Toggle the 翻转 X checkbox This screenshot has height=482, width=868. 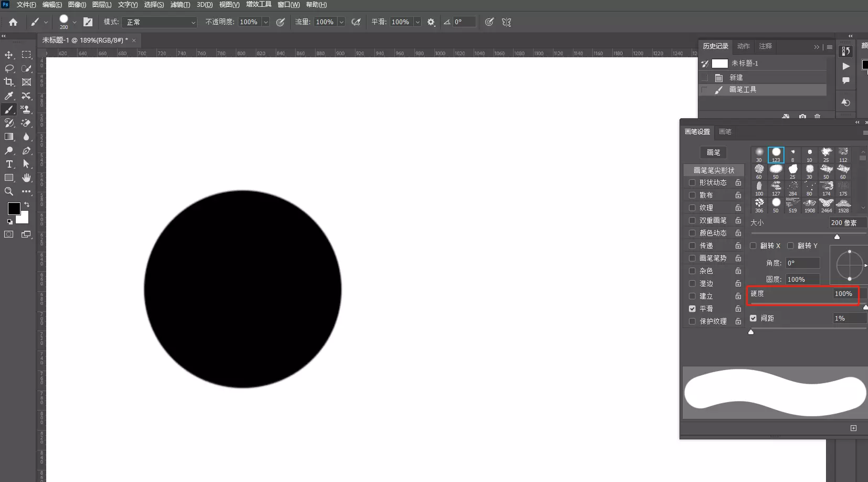click(x=753, y=245)
